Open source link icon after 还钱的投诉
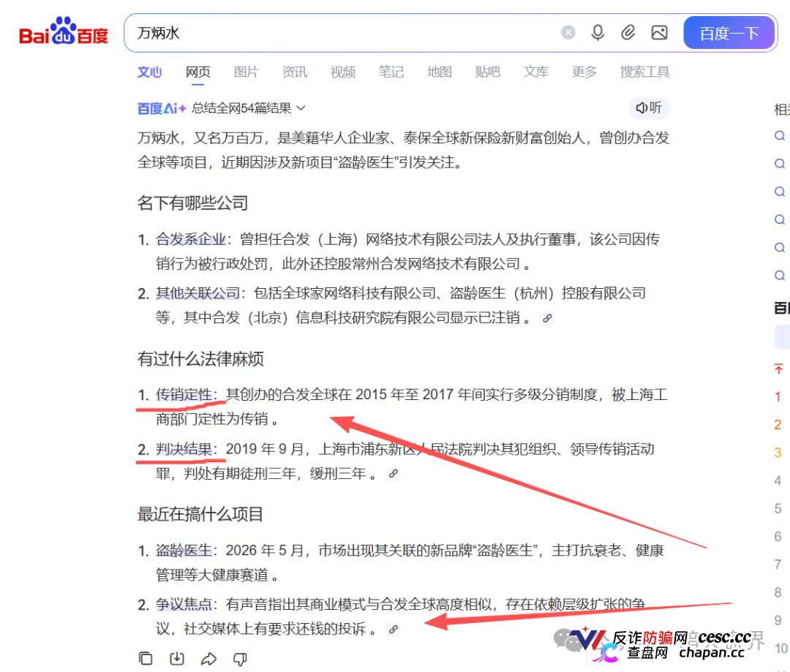The width and height of the screenshot is (790, 672). (393, 630)
